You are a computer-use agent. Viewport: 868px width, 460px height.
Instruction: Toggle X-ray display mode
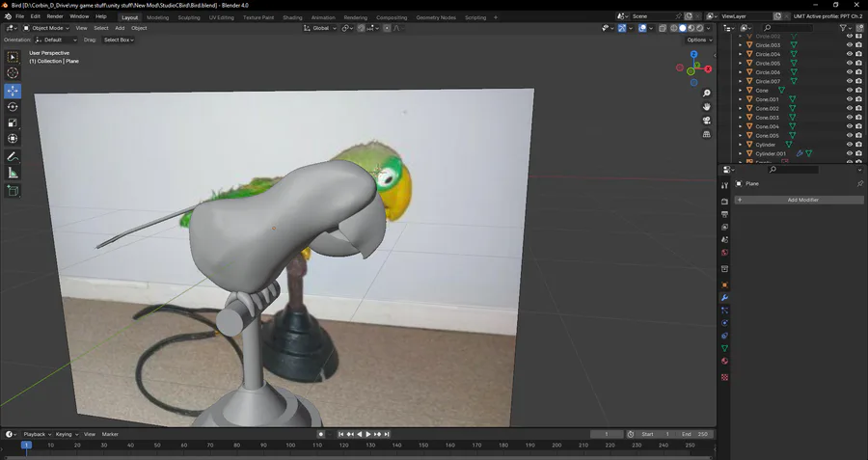[x=663, y=28]
